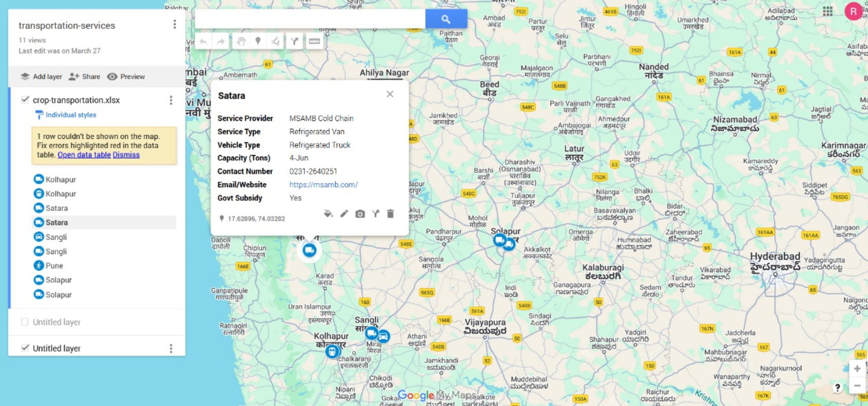The width and height of the screenshot is (868, 406).
Task: Select the Sangli row with the car icon
Action: 104,237
